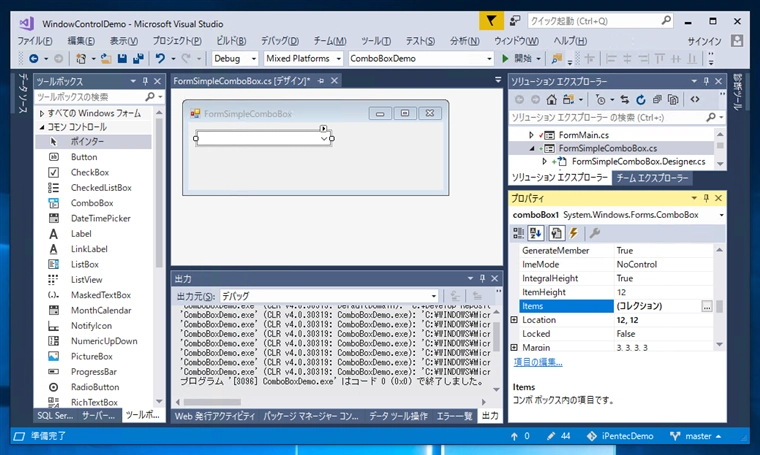Show property pages icon in Properties
Screen dimensions: 760x455
point(556,234)
